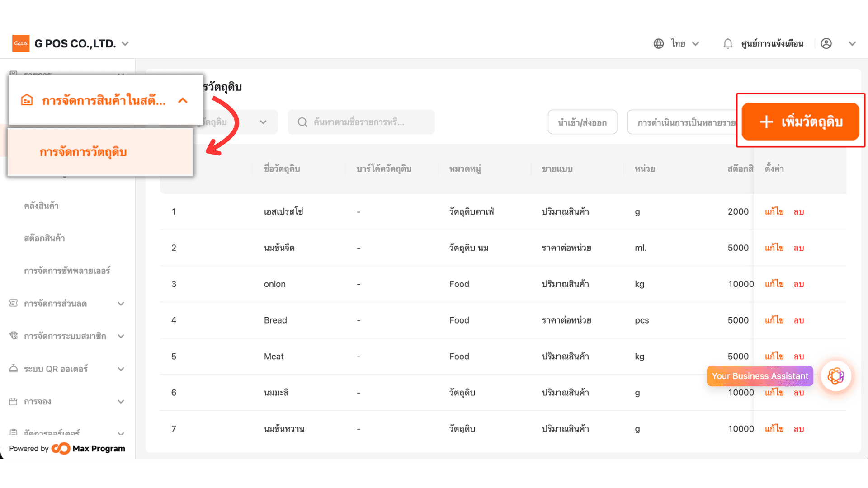The height and width of the screenshot is (488, 868).
Task: Open สต๊อกสินค้า sidebar item
Action: tap(44, 238)
